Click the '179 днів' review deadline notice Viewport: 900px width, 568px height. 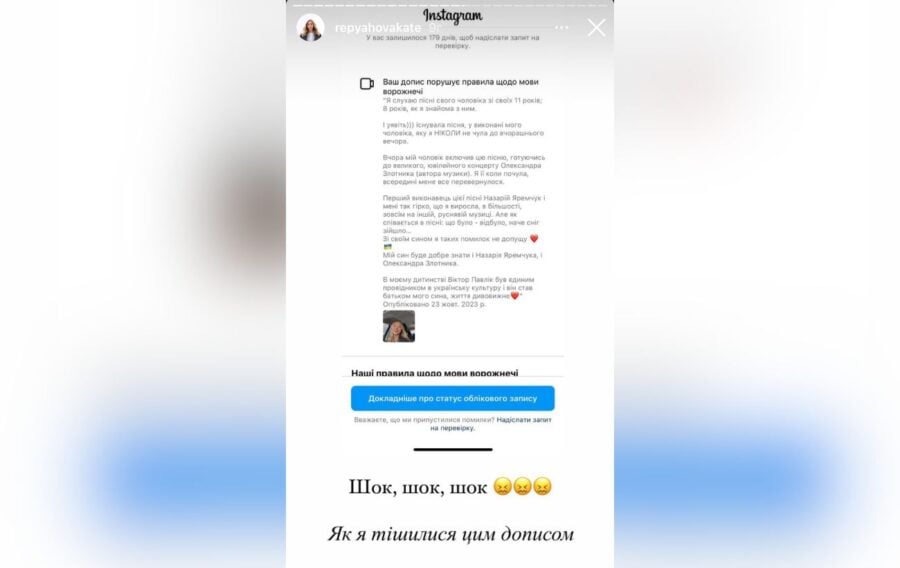(x=452, y=41)
